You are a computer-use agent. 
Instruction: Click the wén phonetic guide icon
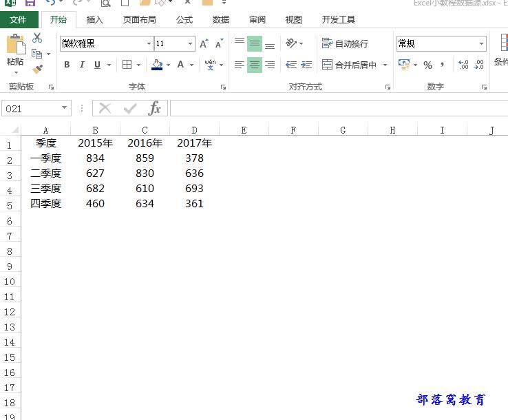coord(210,65)
